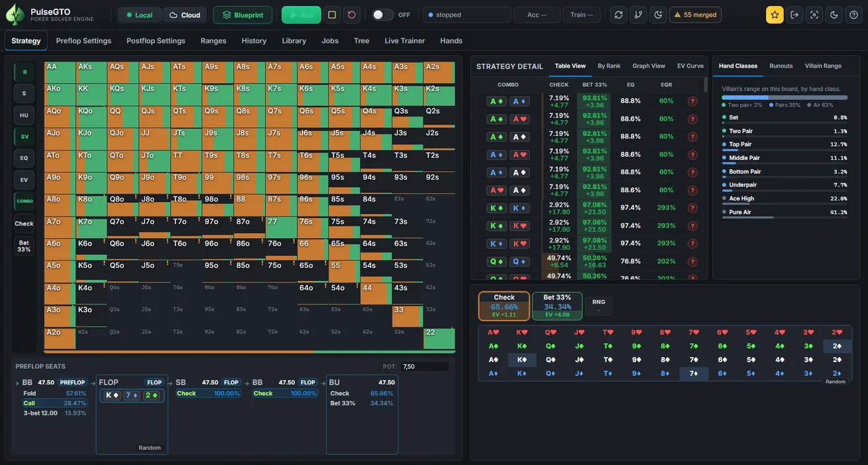
Task: Click the focus frame icon in header
Action: [815, 15]
